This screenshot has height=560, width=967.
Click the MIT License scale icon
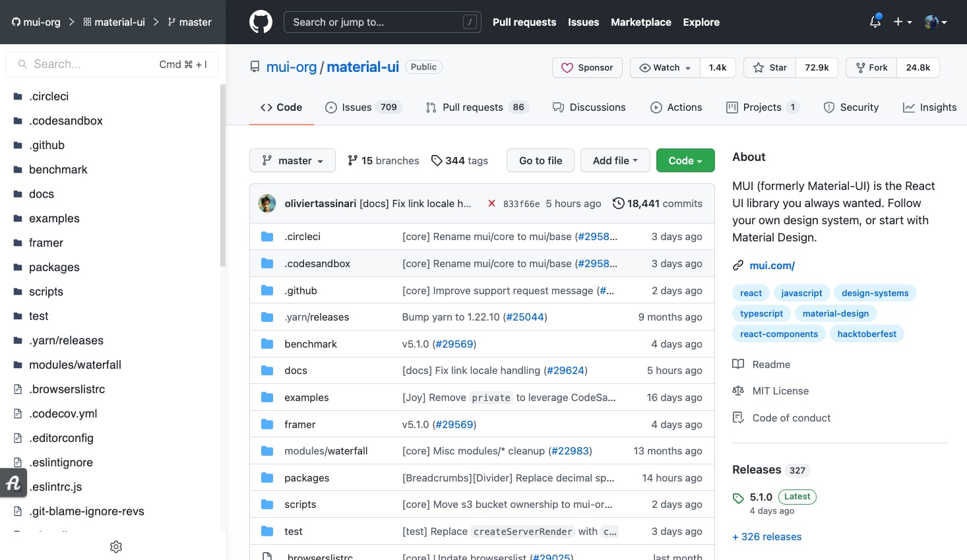738,390
